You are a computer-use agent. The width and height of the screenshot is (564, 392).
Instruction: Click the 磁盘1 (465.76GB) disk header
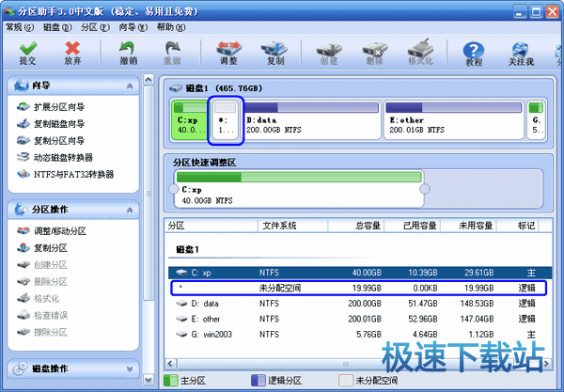[x=216, y=88]
